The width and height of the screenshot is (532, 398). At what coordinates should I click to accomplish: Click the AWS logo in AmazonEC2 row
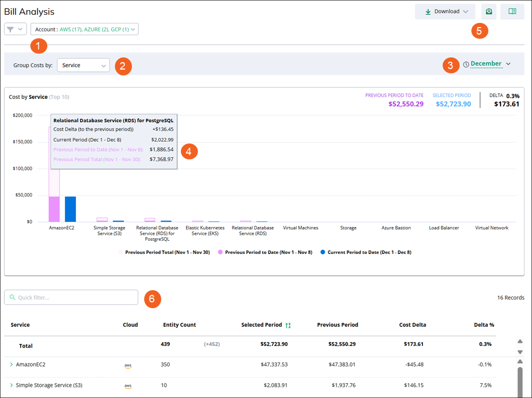[x=128, y=365]
